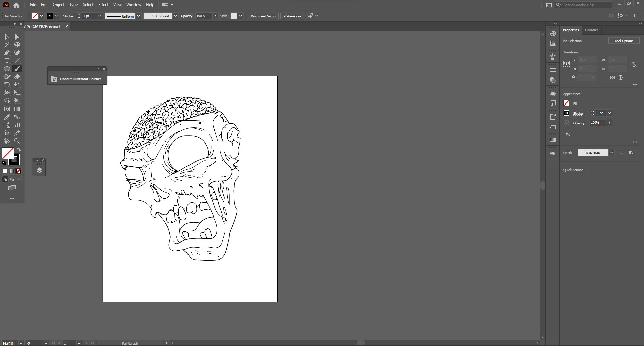
Task: Select the Artboard tool
Action: pyautogui.click(x=7, y=133)
